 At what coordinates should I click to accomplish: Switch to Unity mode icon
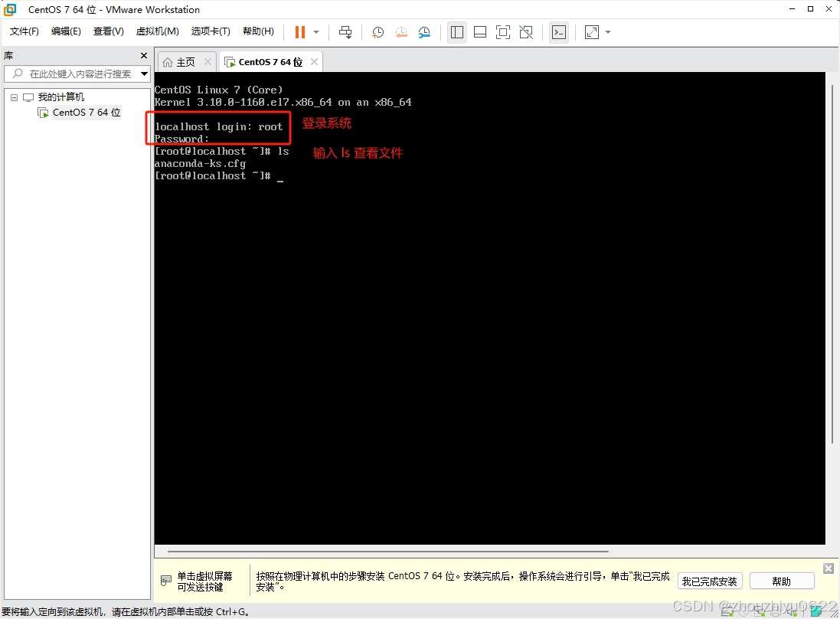click(526, 32)
